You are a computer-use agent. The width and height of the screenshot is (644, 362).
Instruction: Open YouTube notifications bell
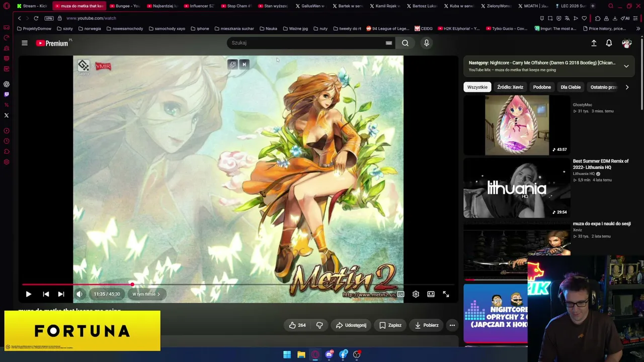click(x=609, y=43)
